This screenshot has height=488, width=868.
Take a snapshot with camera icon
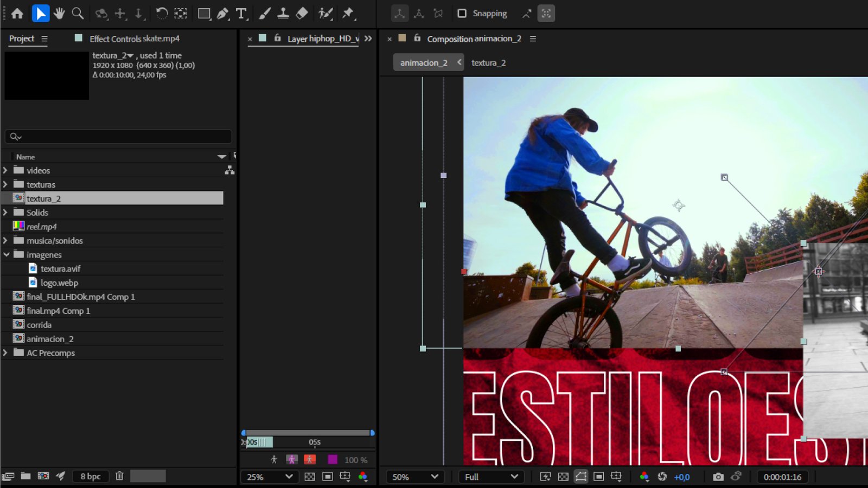click(x=718, y=477)
